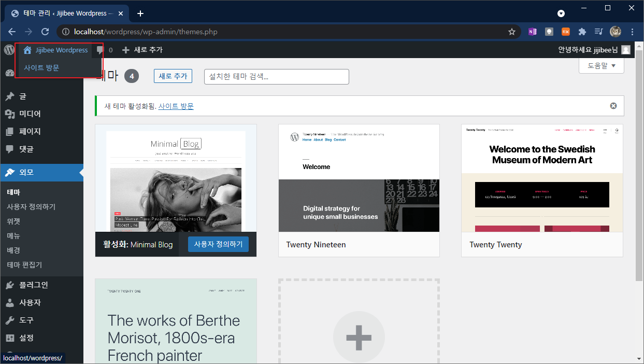Open the Chrome three-dot menu
This screenshot has height=364, width=644.
coord(633,32)
